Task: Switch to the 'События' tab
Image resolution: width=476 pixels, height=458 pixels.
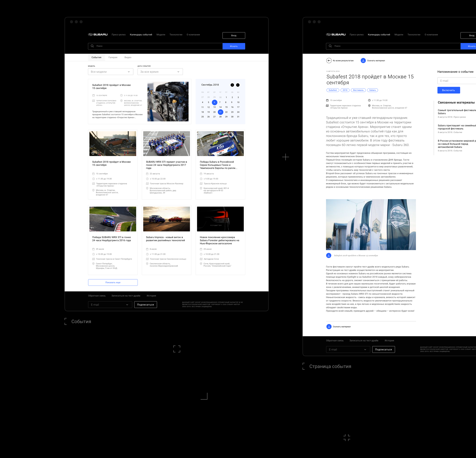Action: 96,58
